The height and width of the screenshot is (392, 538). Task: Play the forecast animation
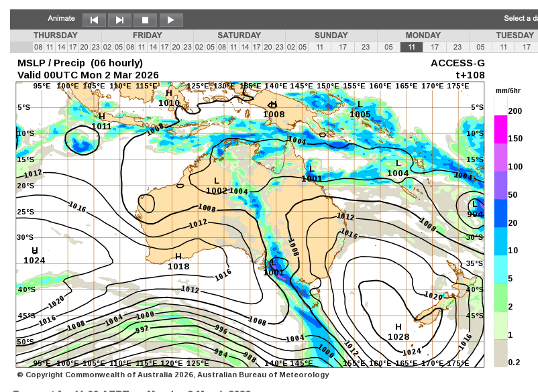pos(170,20)
